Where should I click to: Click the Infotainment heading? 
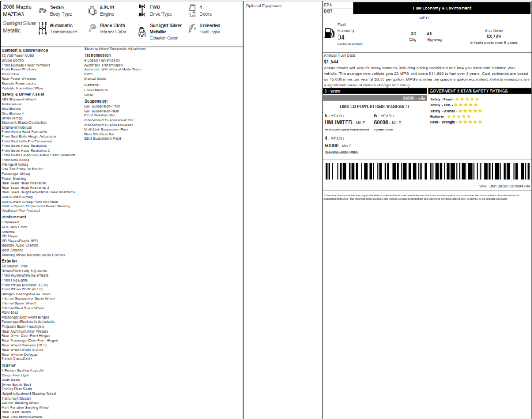13,217
